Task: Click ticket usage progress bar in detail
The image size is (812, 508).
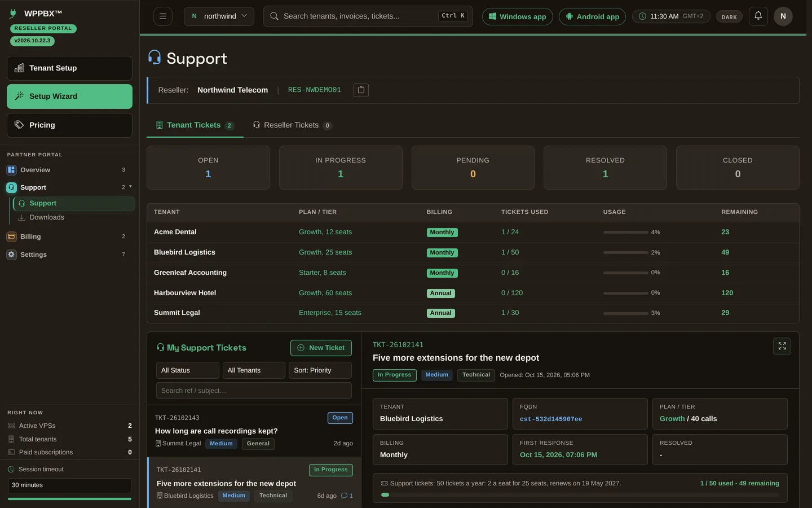Action: 580,494
